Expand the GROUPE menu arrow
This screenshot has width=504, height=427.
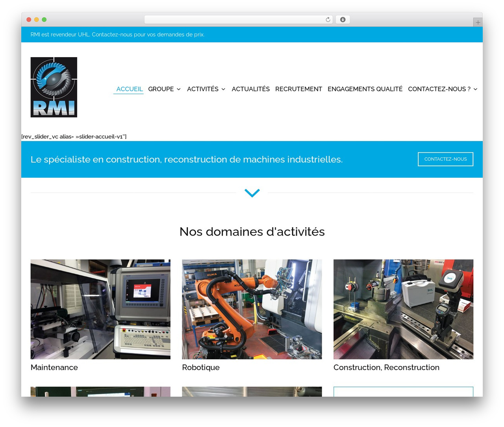coord(179,89)
